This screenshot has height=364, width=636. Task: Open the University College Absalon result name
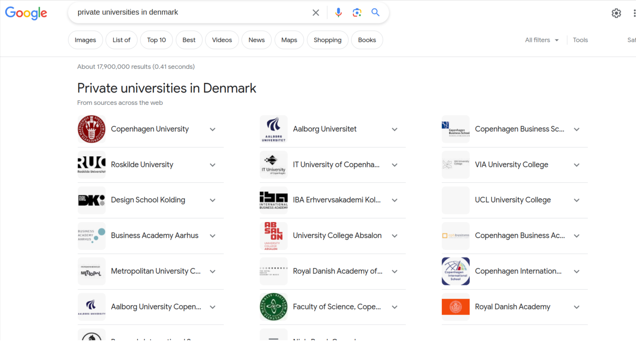tap(337, 236)
